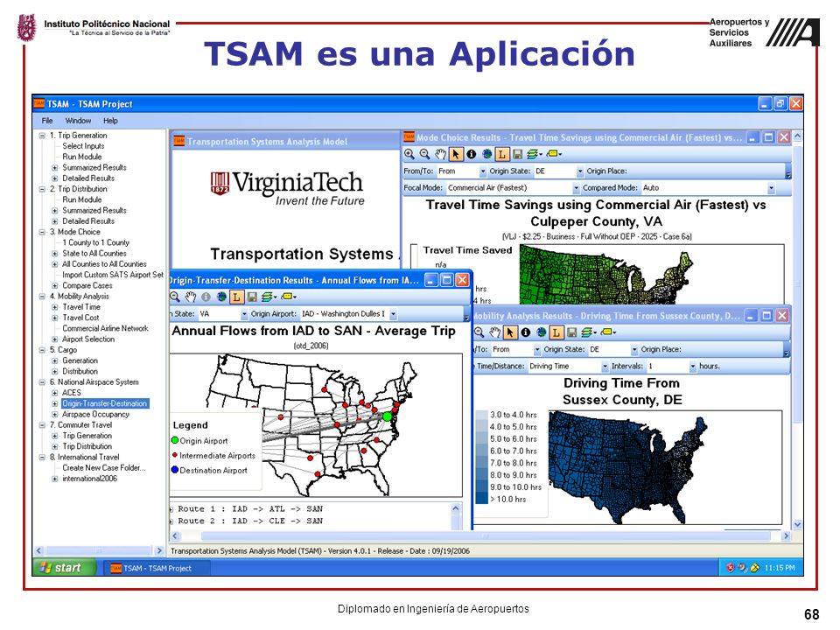Select international2006 tree item

[x=89, y=479]
